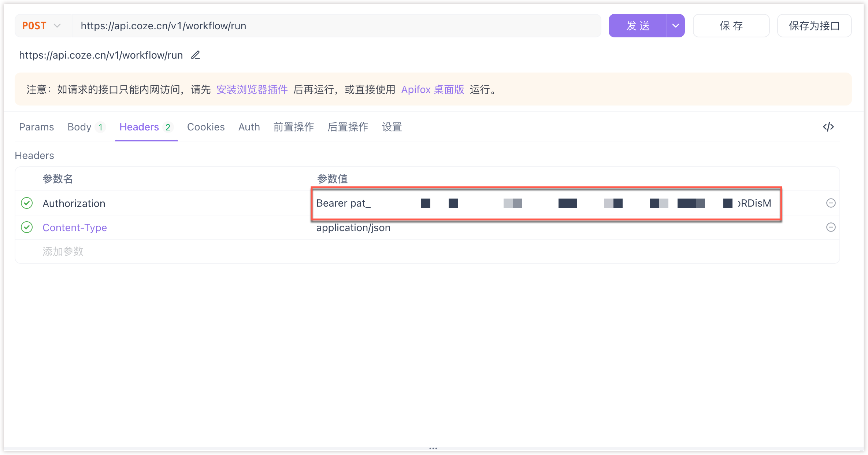Screen dimensions: 868x455
Task: Click 保存为接口 button
Action: (814, 26)
